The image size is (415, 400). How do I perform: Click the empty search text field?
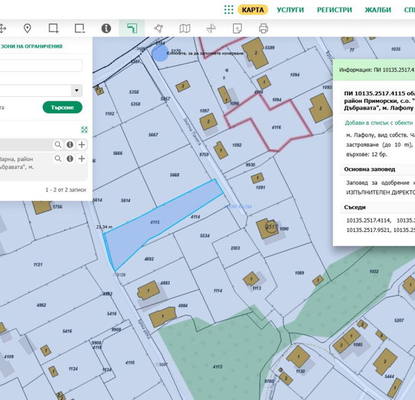pos(41,66)
